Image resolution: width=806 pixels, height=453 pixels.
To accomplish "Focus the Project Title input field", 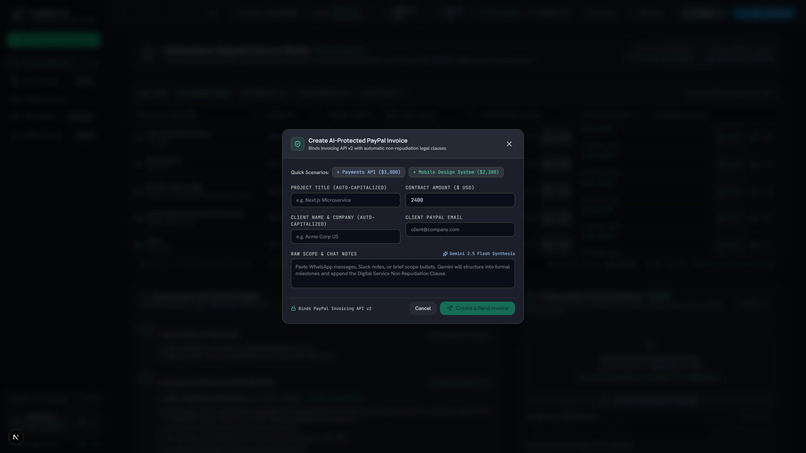I will [x=345, y=200].
